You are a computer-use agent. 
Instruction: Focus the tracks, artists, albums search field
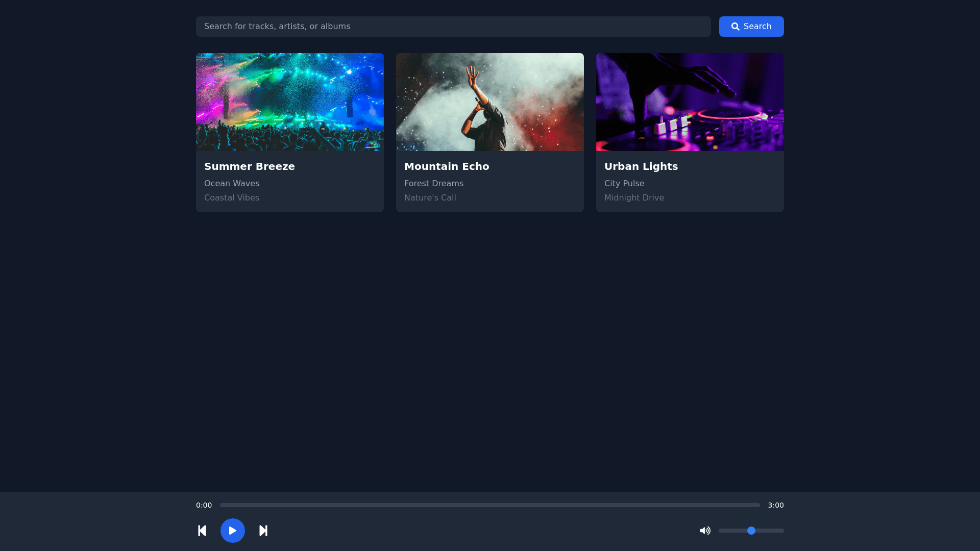click(453, 27)
